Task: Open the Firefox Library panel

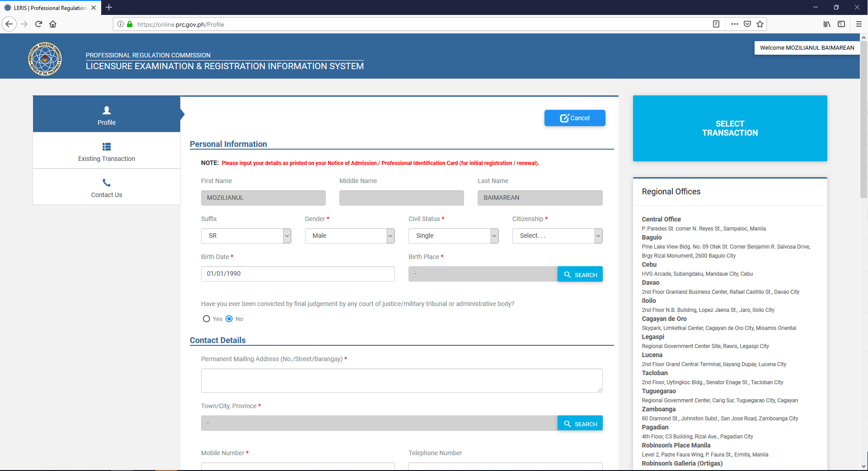Action: click(827, 24)
